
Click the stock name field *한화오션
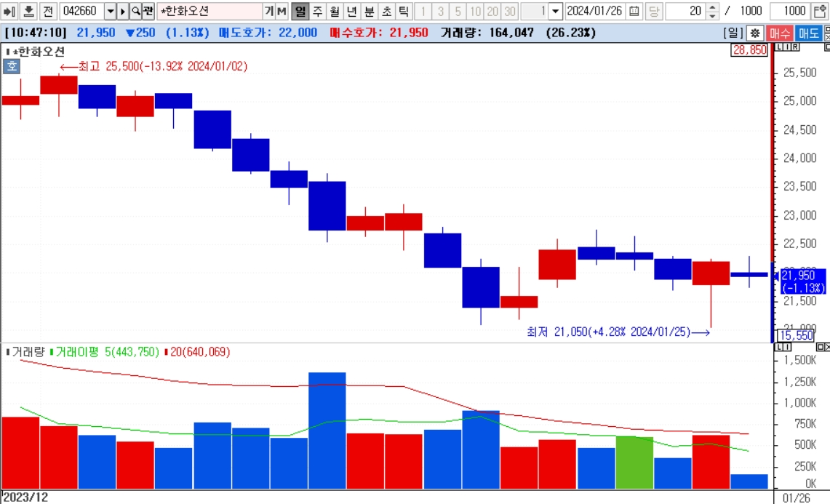210,11
